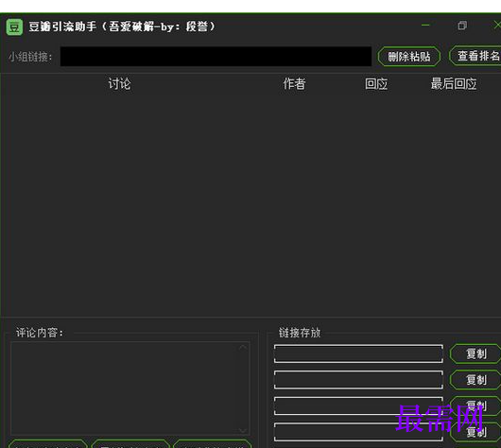Maximize the 豆瓣引流助手 window
Image resolution: width=501 pixels, height=448 pixels.
click(462, 26)
